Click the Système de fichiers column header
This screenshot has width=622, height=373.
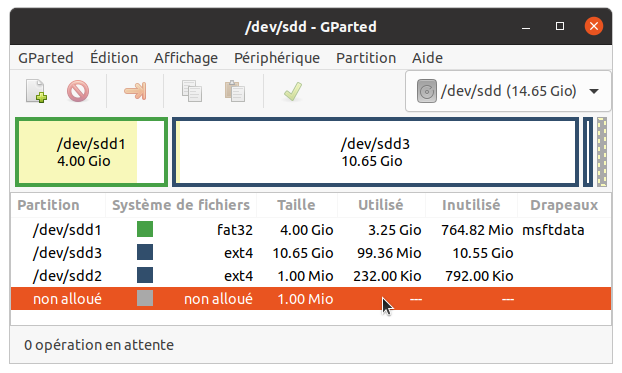(x=181, y=205)
